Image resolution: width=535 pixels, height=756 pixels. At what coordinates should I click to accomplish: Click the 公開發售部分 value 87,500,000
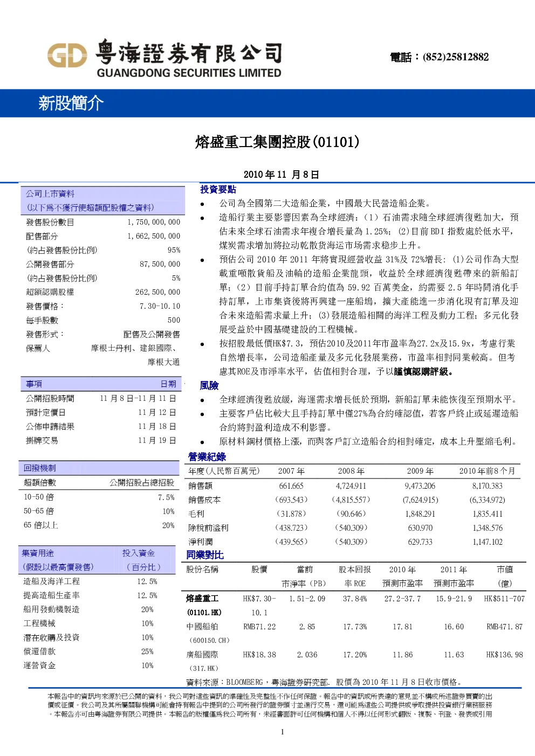tap(160, 264)
